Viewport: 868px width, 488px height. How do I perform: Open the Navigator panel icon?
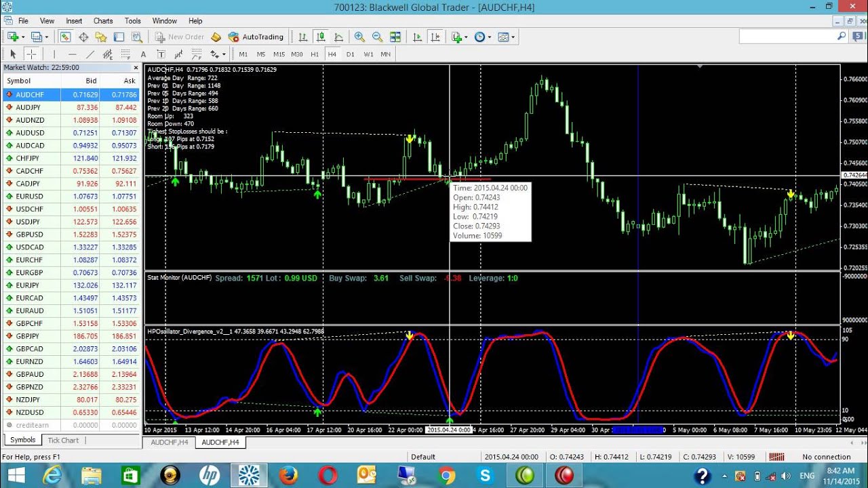(102, 37)
